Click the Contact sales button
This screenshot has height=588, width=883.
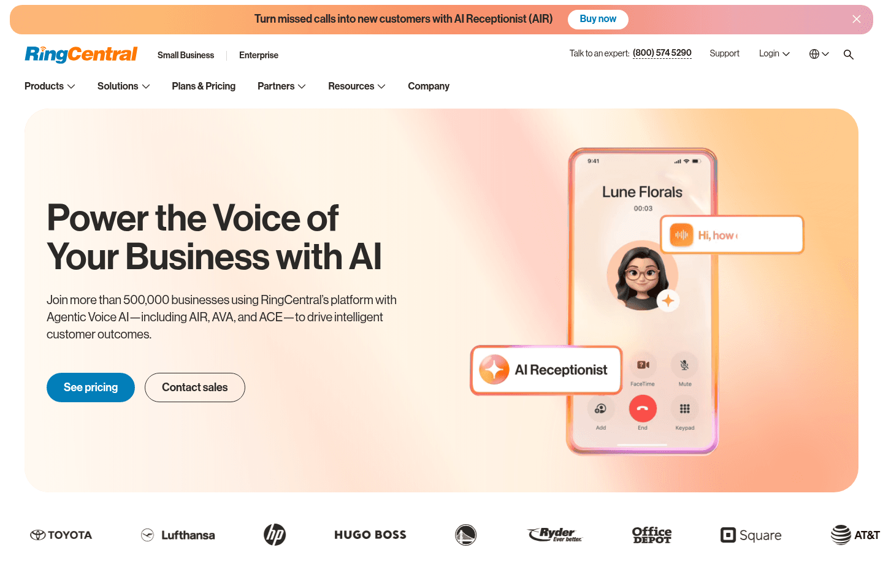[195, 388]
